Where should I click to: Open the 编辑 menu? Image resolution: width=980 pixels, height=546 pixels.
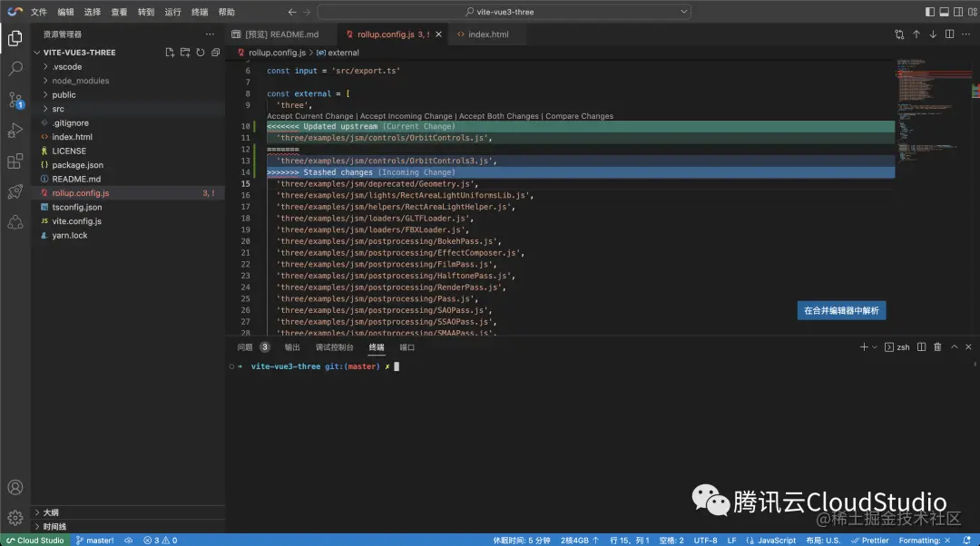tap(65, 12)
